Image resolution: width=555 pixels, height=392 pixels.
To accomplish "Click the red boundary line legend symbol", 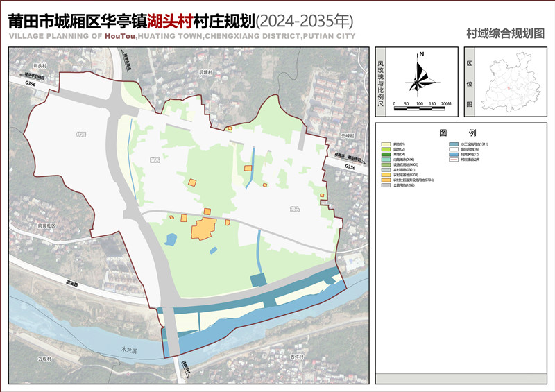I will 454,159.
